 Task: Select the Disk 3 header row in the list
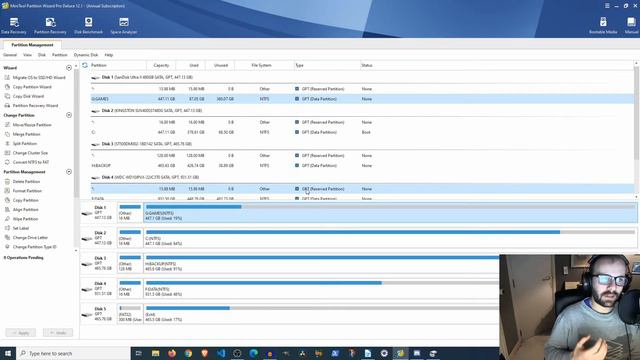tap(362, 144)
